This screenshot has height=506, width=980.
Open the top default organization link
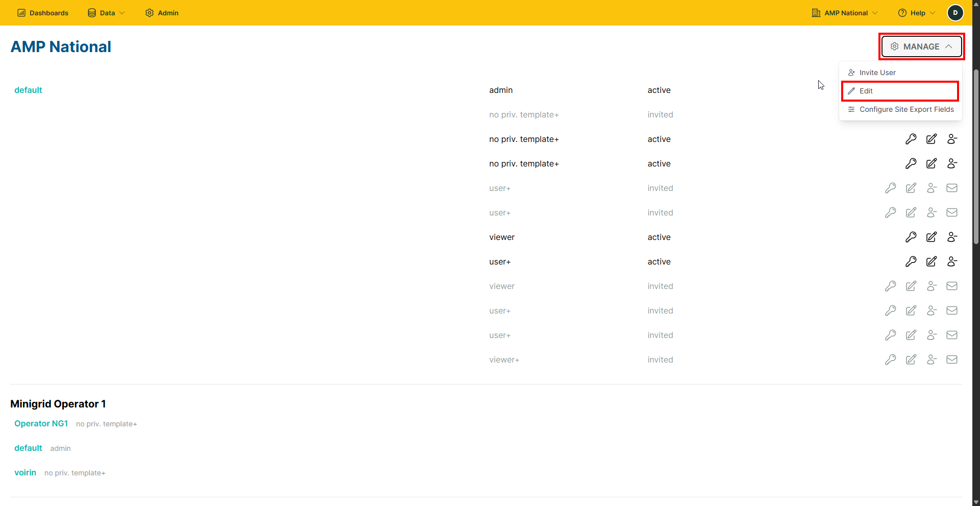click(x=28, y=90)
